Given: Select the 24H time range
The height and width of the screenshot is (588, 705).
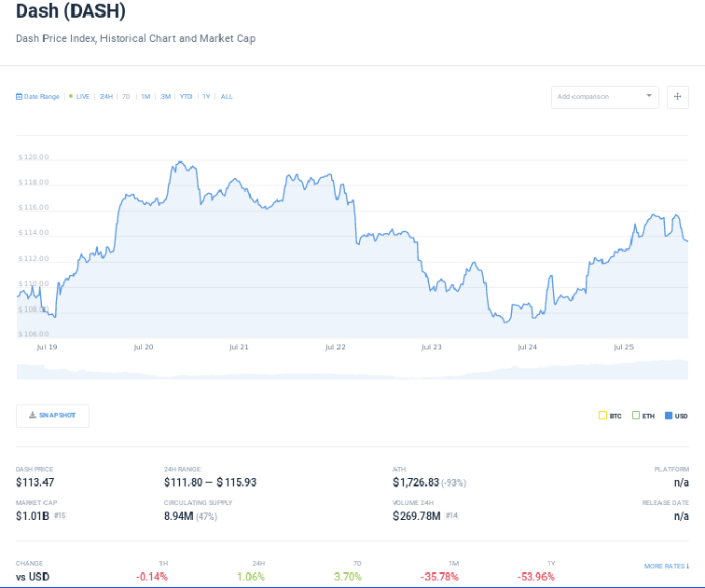Looking at the screenshot, I should pos(106,97).
